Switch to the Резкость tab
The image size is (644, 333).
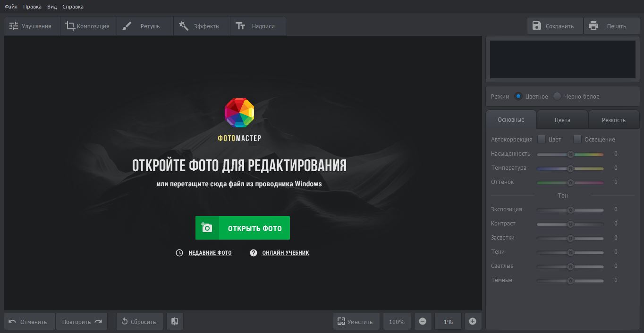coord(614,120)
